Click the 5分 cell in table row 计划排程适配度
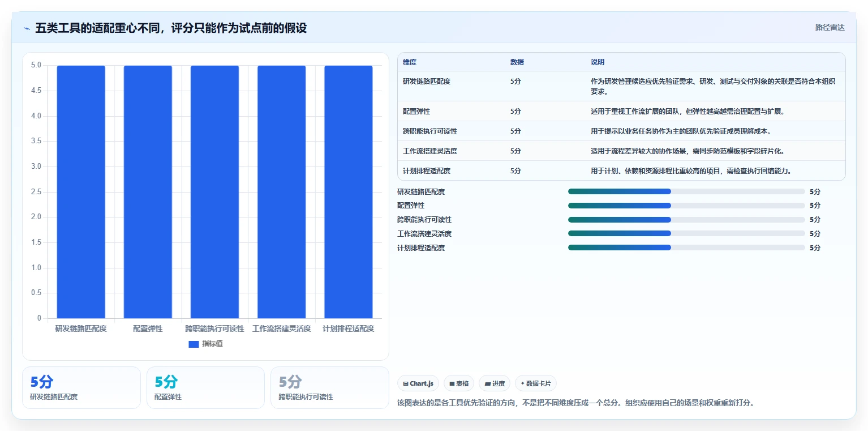 515,171
